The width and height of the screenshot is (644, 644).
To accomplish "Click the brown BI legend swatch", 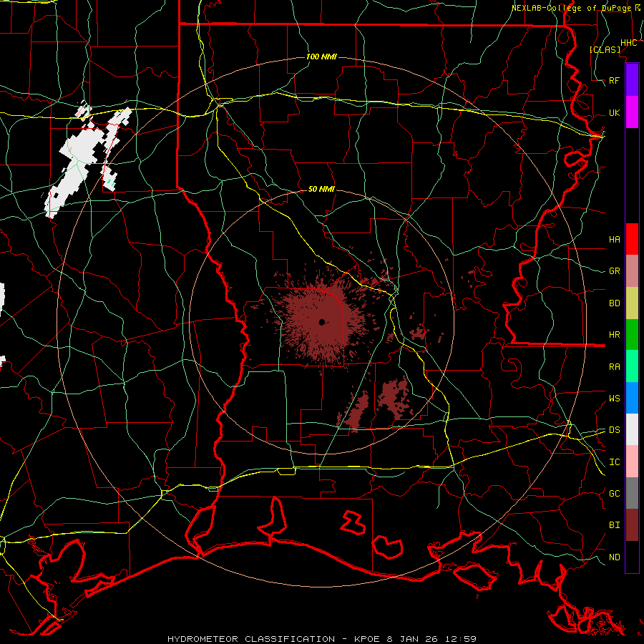I will tap(632, 525).
